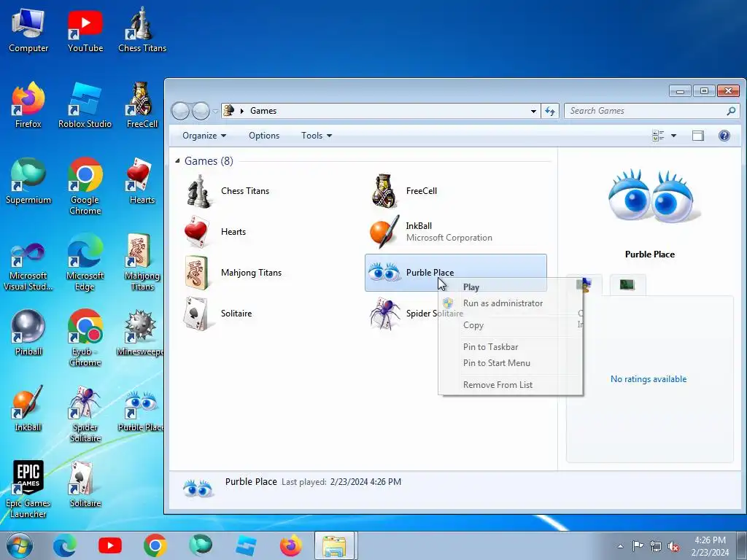Click the Chess Titans desktop shortcut
The image size is (747, 560).
tap(142, 31)
